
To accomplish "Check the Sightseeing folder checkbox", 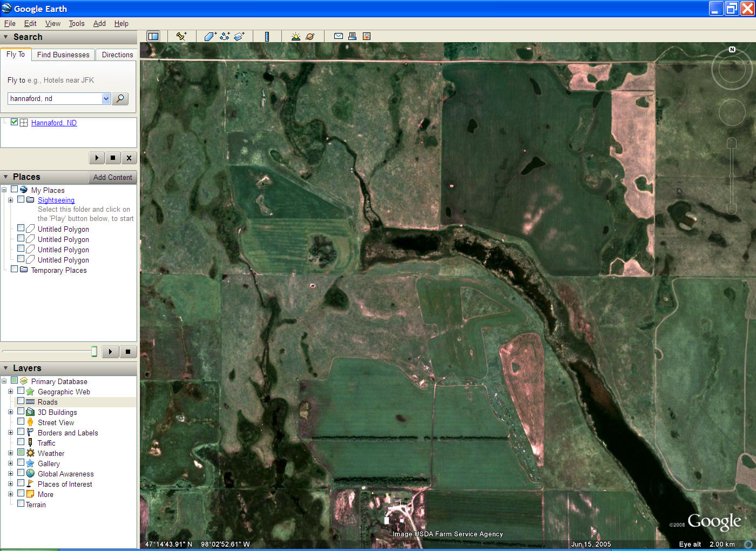I will (21, 199).
